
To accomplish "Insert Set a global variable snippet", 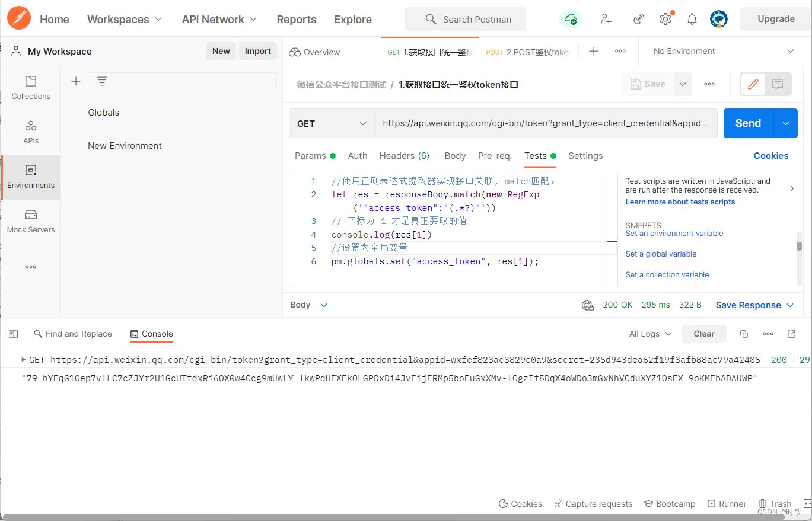I will coord(661,254).
